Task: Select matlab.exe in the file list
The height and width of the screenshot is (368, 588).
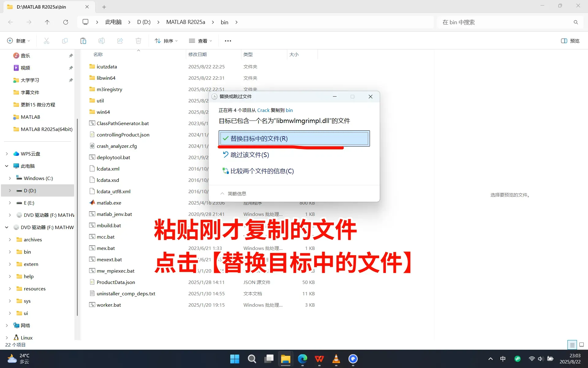Action: [x=109, y=203]
